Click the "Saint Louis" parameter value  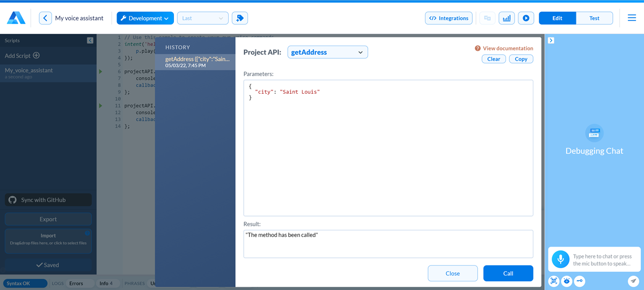point(299,92)
